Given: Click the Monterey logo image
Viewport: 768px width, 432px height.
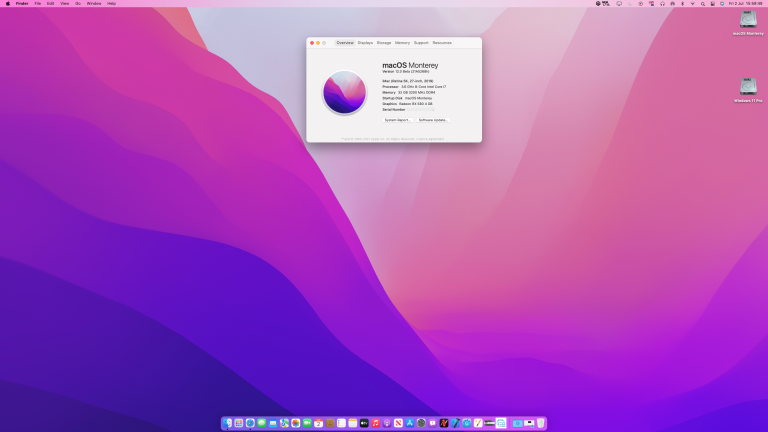Looking at the screenshot, I should pos(344,92).
